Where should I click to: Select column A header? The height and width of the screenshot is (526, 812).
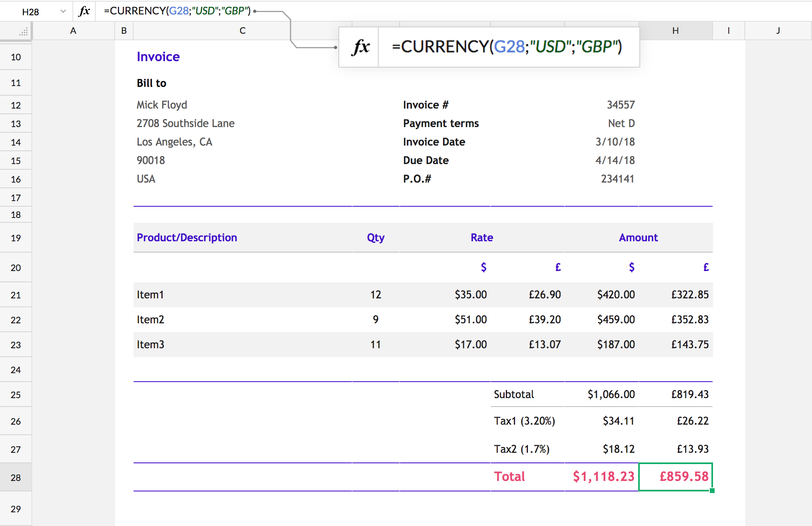tap(73, 31)
